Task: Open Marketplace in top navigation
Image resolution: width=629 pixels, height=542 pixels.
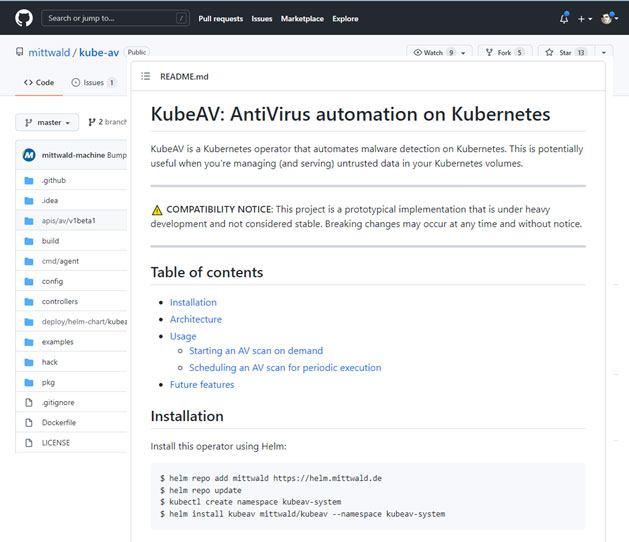Action: pyautogui.click(x=301, y=18)
